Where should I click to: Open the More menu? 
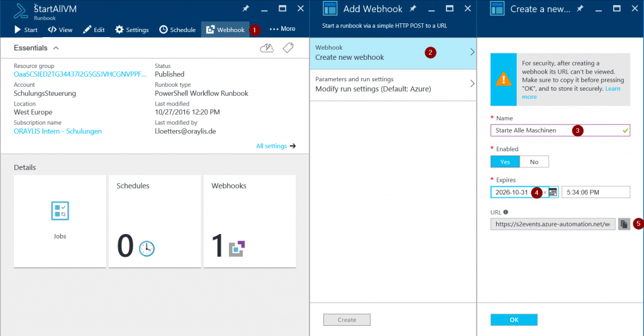[x=282, y=29]
